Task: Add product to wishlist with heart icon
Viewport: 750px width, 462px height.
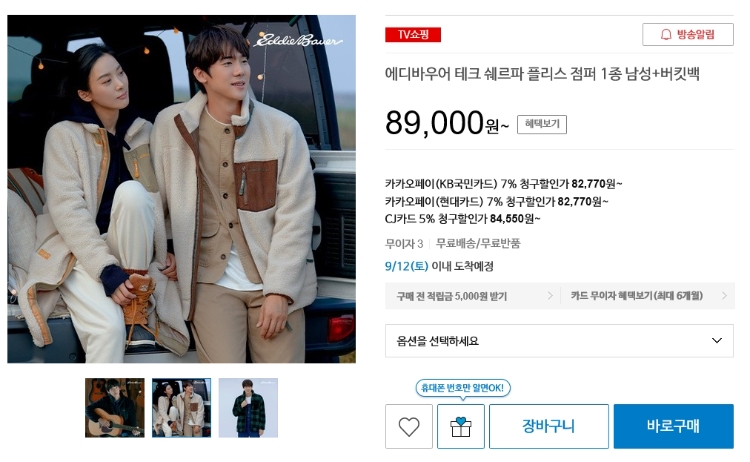Action: [408, 426]
